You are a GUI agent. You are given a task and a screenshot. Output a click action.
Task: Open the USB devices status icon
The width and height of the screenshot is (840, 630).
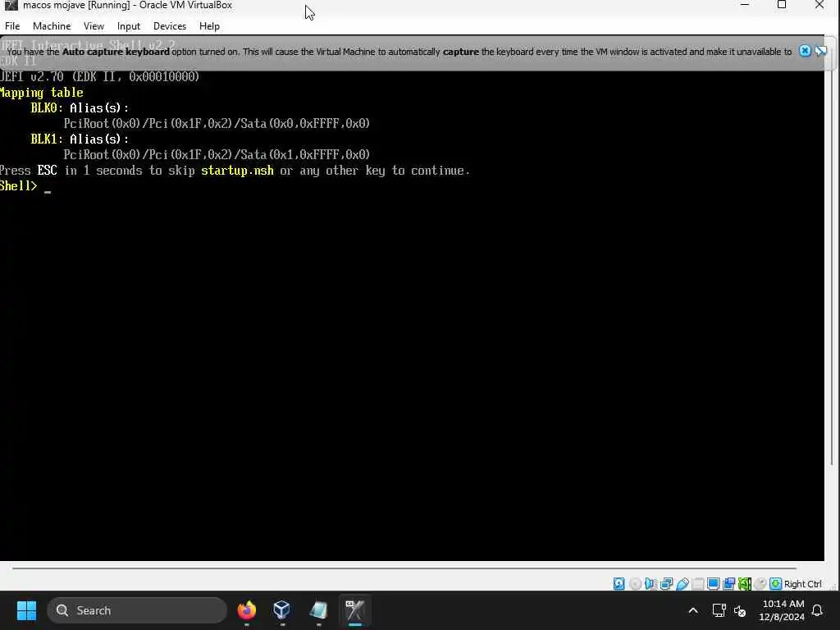[x=682, y=584]
